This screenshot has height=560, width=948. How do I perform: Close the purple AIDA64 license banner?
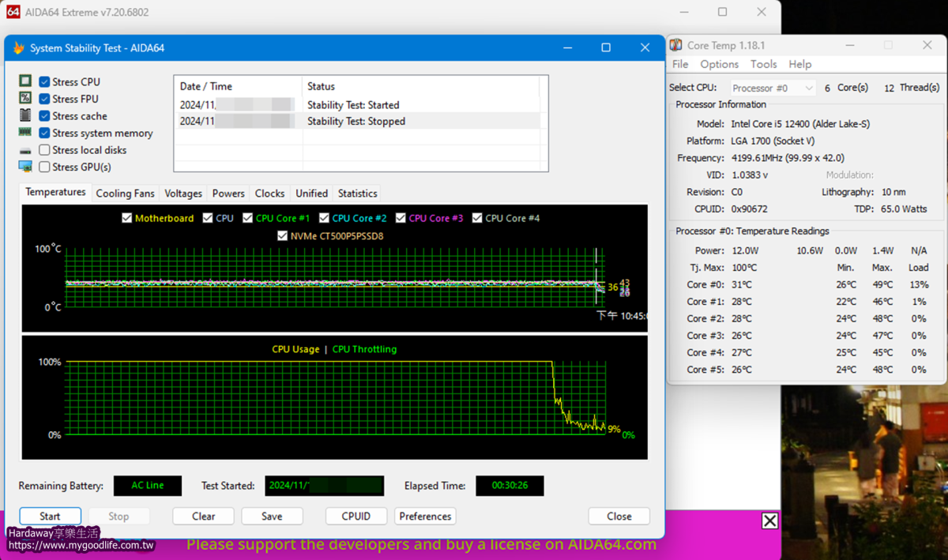pyautogui.click(x=769, y=521)
